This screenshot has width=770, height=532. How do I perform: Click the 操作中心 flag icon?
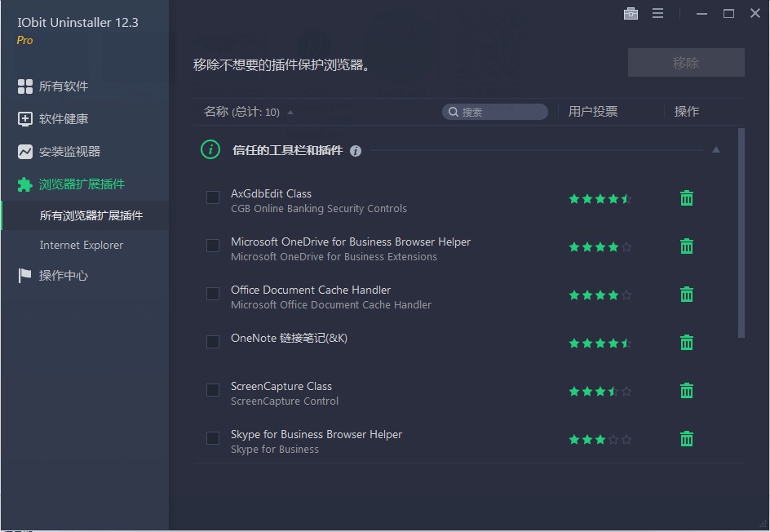pyautogui.click(x=24, y=276)
